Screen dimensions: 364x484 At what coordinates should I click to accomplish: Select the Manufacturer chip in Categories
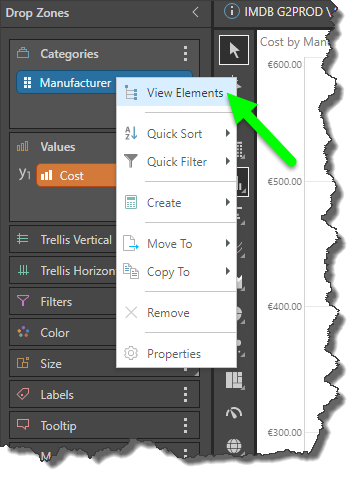point(67,82)
